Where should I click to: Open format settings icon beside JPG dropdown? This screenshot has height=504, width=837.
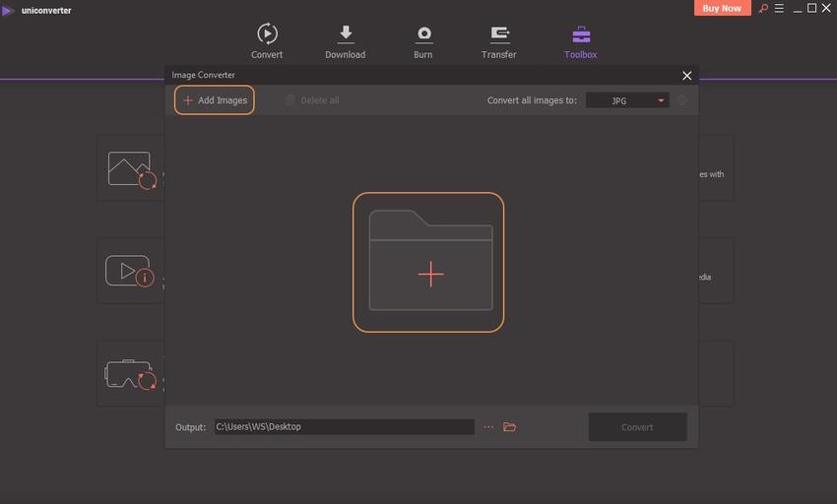pos(681,100)
